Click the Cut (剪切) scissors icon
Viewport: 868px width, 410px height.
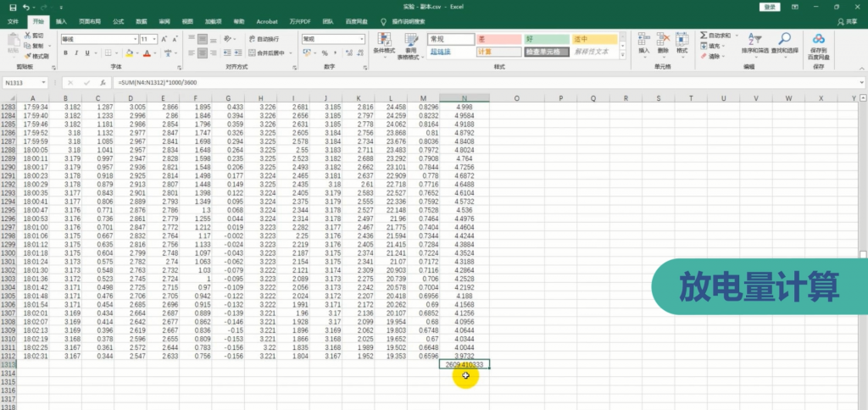click(27, 36)
